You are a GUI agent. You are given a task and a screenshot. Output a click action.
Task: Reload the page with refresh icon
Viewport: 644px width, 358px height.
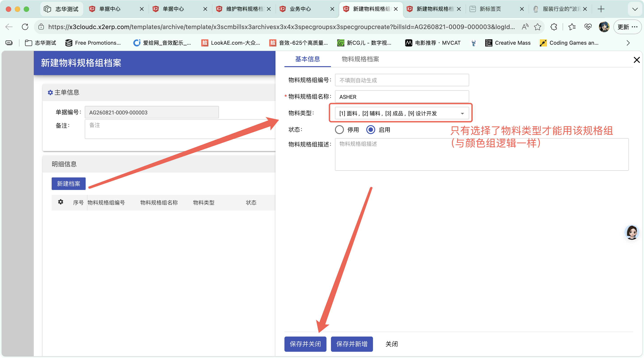pyautogui.click(x=25, y=27)
